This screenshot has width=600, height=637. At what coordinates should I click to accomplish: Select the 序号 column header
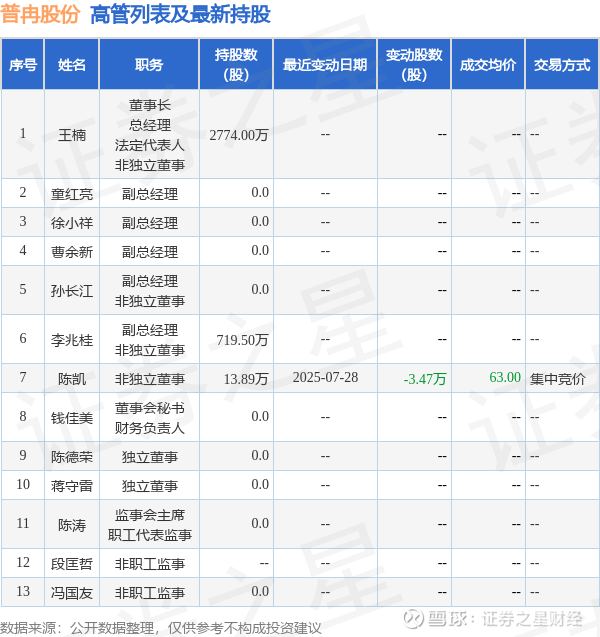click(x=23, y=65)
